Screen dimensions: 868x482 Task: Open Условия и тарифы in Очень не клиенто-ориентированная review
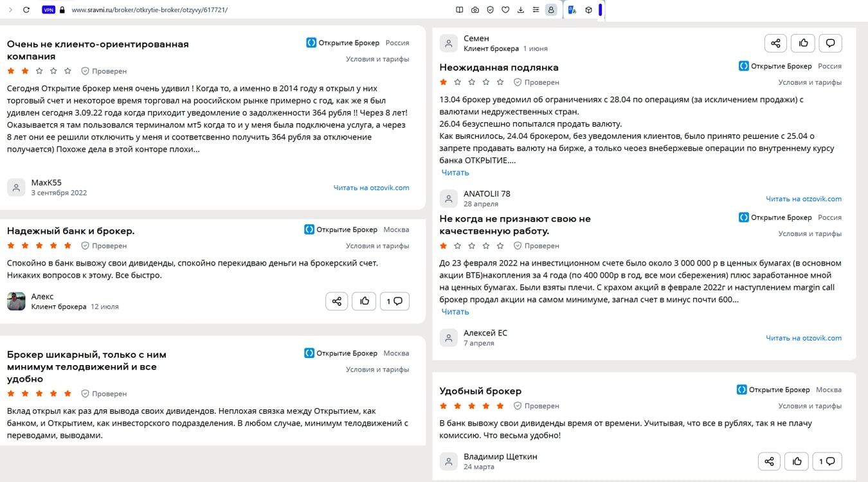pos(377,59)
